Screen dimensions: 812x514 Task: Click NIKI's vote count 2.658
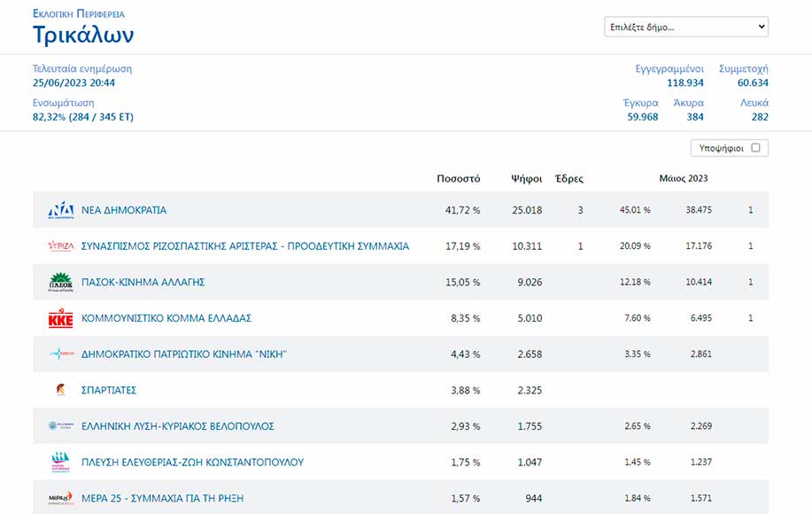[530, 354]
